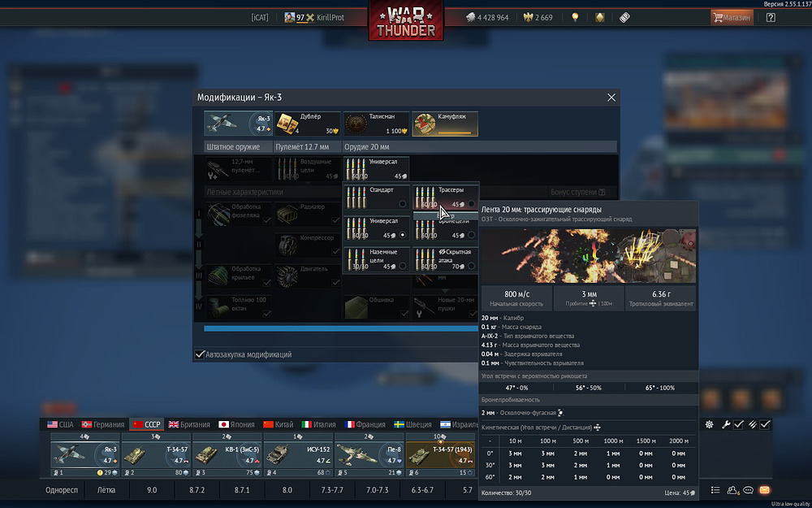
Task: Click the Silver Lions balance 4 428 964
Action: pos(486,17)
